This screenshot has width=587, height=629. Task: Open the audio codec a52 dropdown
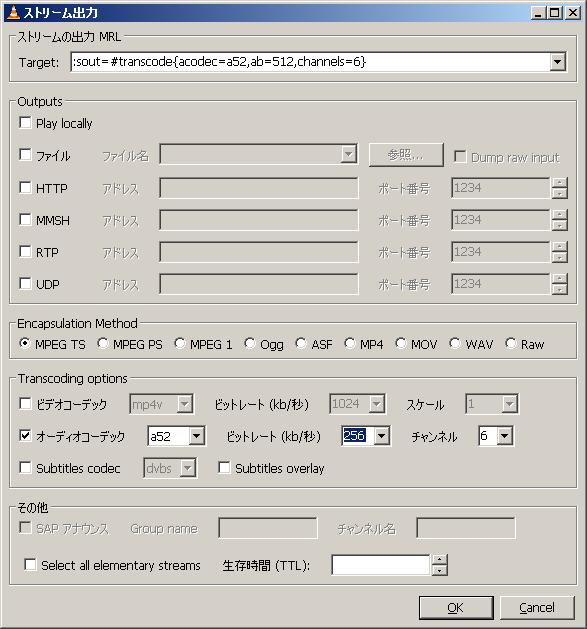coord(196,436)
